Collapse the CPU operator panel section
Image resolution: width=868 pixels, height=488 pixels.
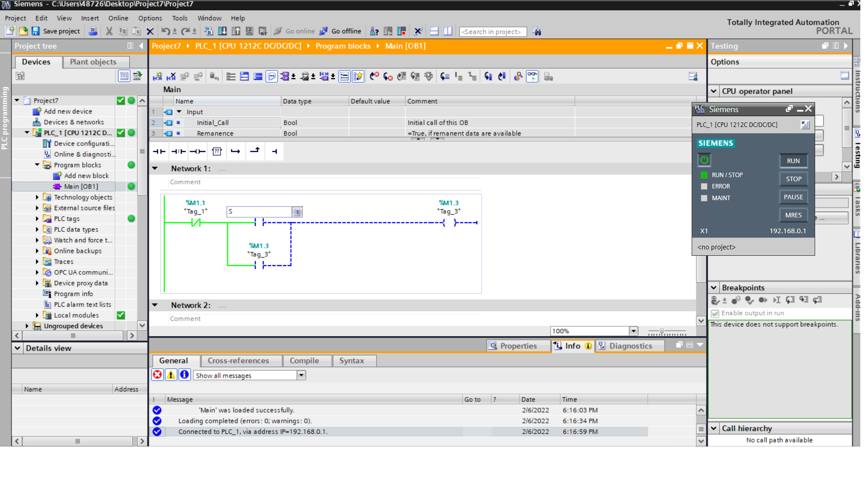pos(714,91)
